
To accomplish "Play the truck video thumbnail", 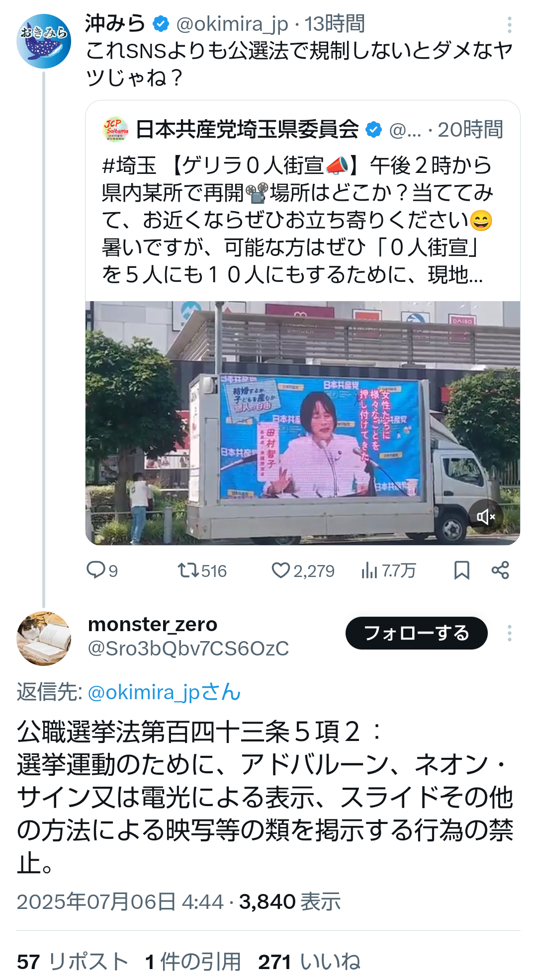I will (x=303, y=423).
